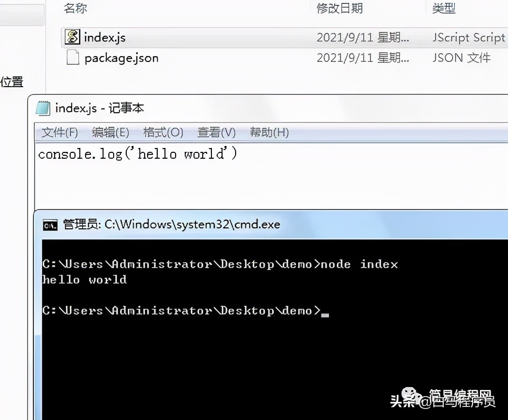Select the package.json file name

(121, 58)
